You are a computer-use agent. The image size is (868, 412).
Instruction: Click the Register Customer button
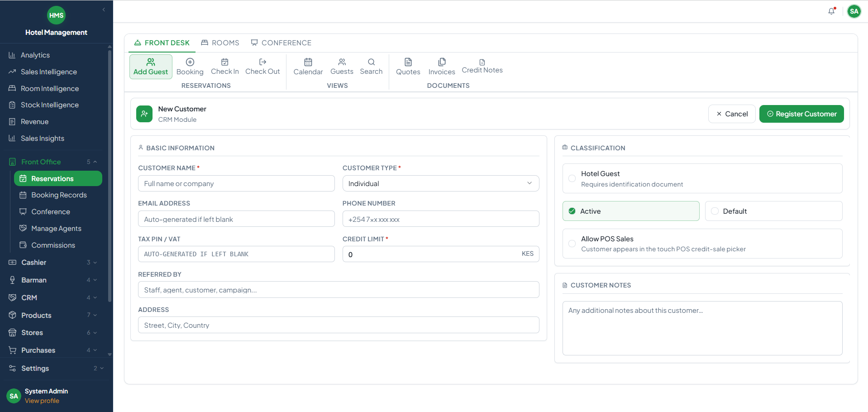point(801,114)
